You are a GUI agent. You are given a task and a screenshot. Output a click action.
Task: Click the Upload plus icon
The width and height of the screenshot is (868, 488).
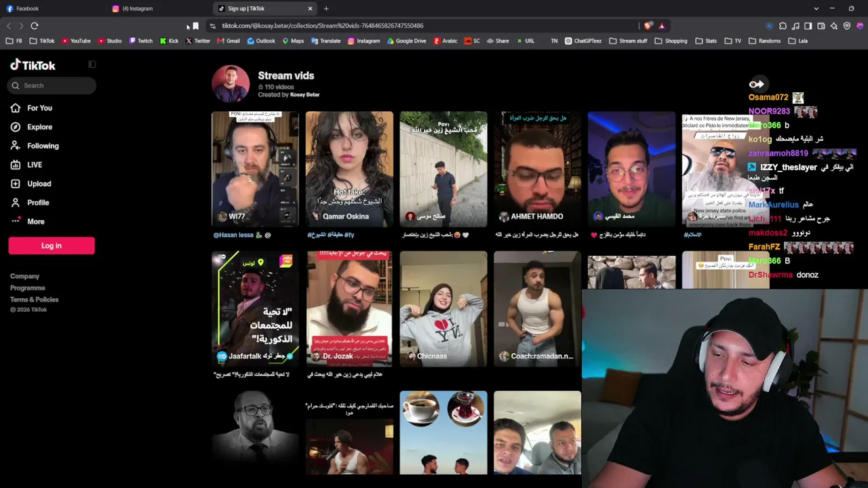[16, 184]
